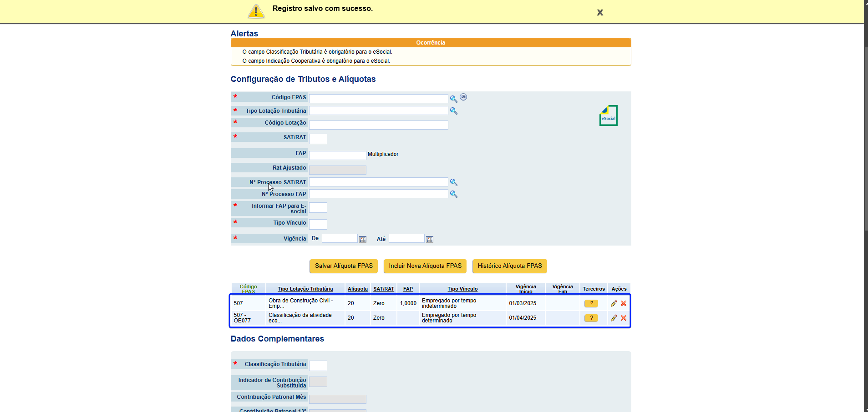868x412 pixels.
Task: Close the success message banner
Action: [x=600, y=12]
